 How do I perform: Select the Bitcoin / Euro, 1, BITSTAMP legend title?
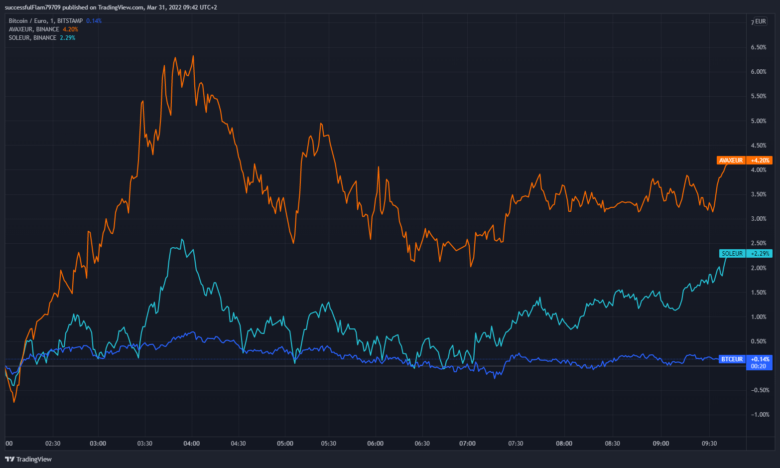coord(45,21)
